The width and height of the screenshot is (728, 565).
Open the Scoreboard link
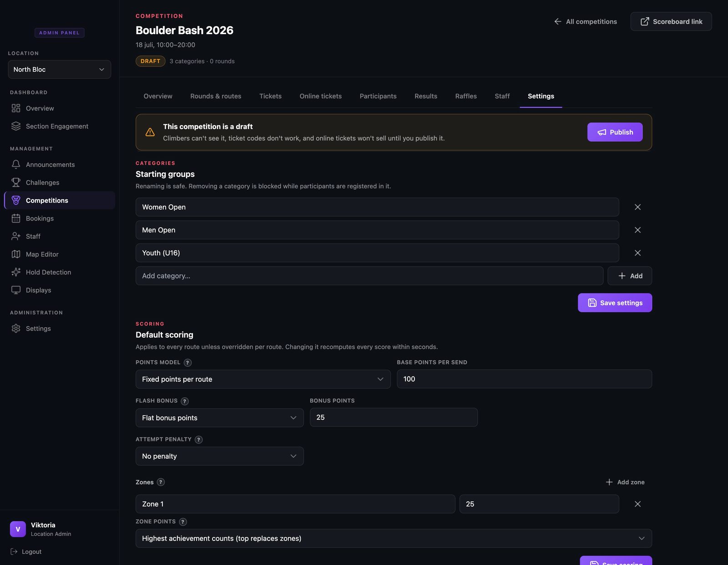coord(671,21)
